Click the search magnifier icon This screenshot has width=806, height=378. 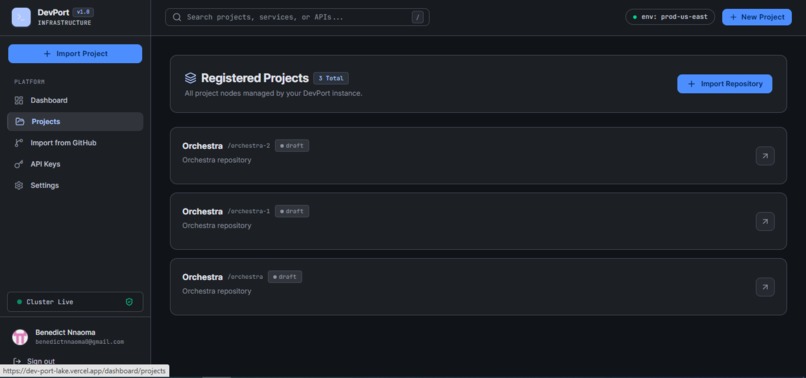(177, 17)
